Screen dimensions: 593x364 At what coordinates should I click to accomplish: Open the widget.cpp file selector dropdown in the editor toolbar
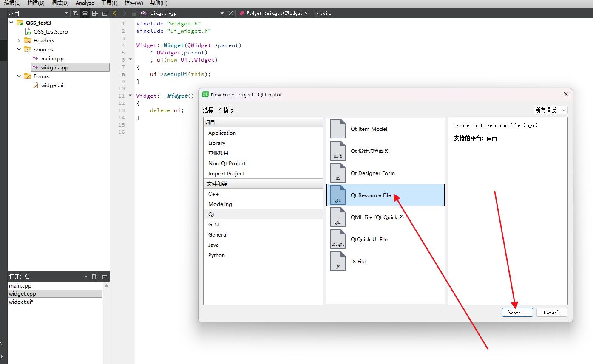pyautogui.click(x=222, y=13)
